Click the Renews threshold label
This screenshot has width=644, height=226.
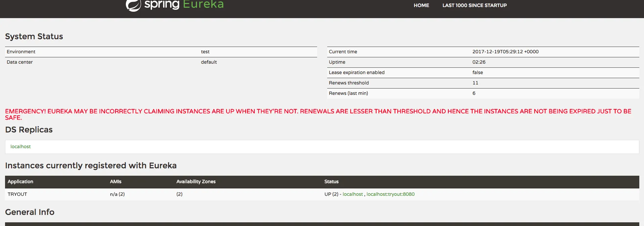(349, 83)
